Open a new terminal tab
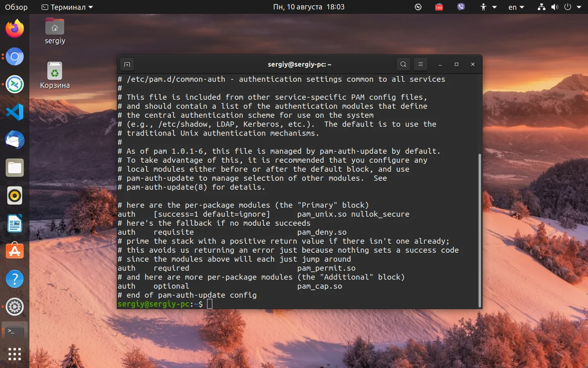588x368 pixels. [127, 65]
